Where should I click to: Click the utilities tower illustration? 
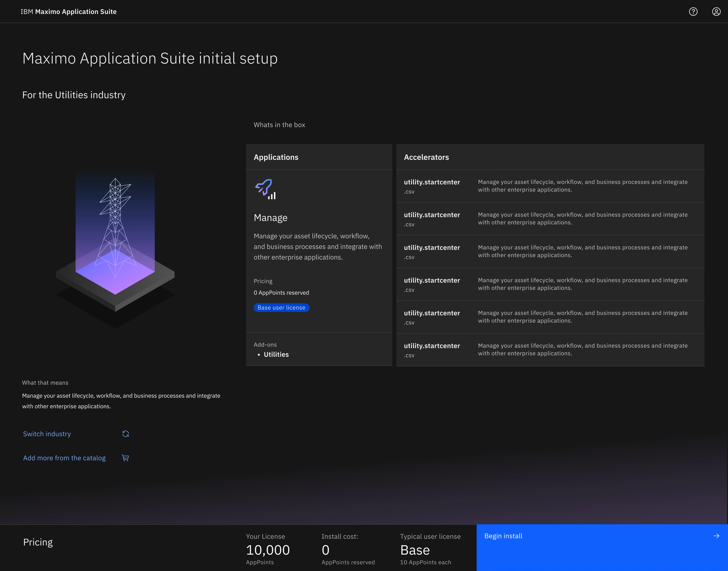115,249
